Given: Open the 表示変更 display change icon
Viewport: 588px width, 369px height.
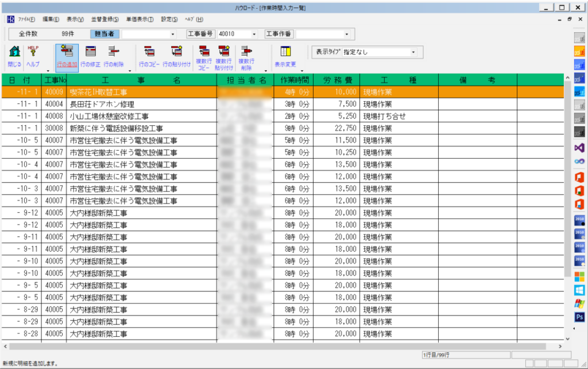Looking at the screenshot, I should point(285,55).
